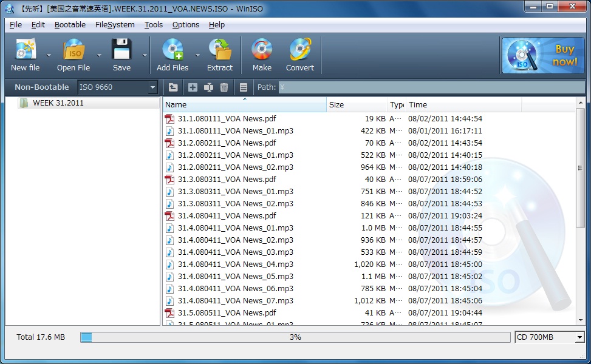
Task: Click the delete trash icon
Action: coord(224,87)
